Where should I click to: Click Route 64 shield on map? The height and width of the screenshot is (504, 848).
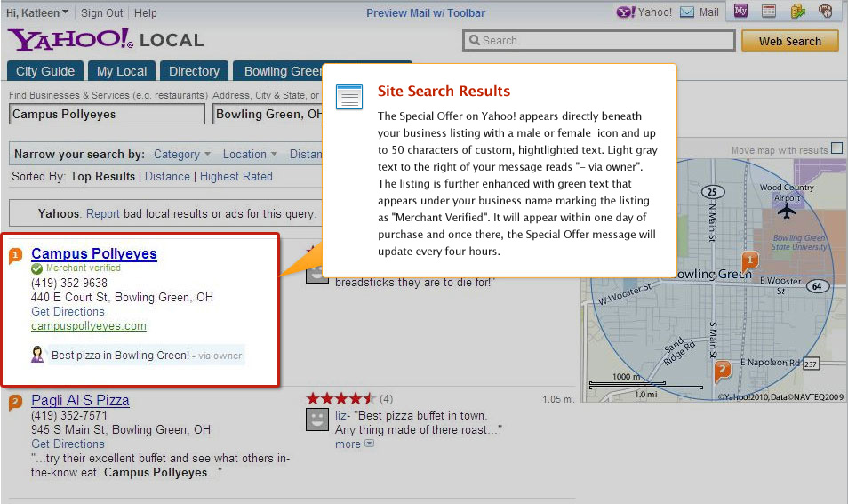tap(817, 286)
